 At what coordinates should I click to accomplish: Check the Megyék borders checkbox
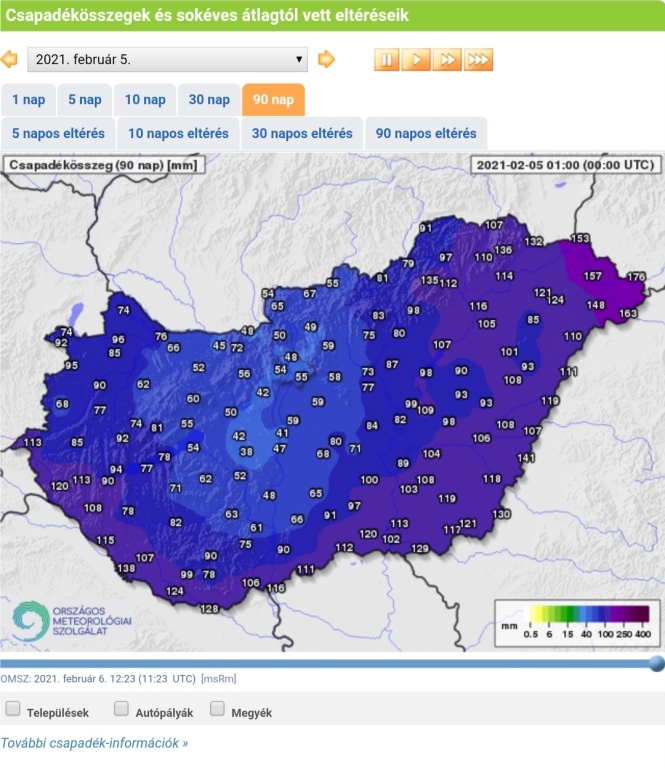click(x=217, y=709)
